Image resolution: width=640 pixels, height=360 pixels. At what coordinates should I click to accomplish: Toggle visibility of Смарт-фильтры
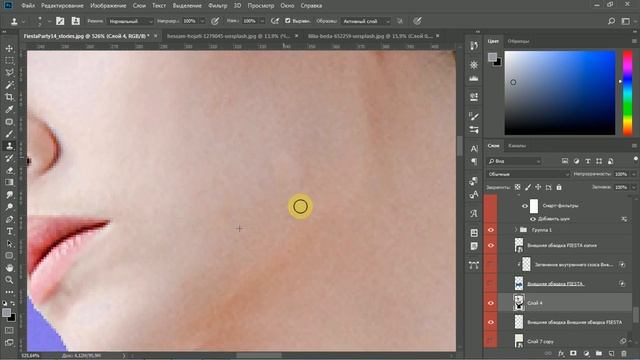click(x=525, y=206)
